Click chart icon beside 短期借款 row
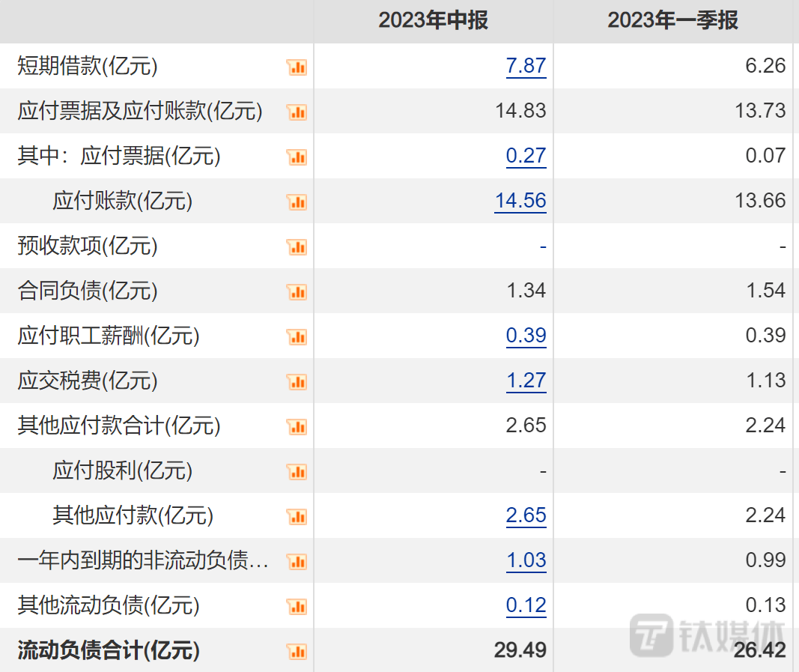The width and height of the screenshot is (799, 672). pyautogui.click(x=297, y=67)
